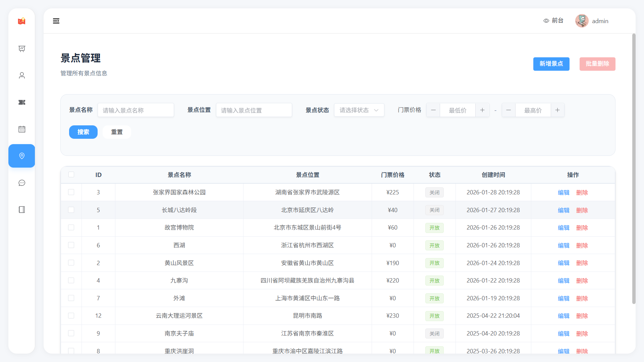Viewport: 644px width, 362px height.
Task: Check the select-all checkbox in table header
Action: click(71, 175)
